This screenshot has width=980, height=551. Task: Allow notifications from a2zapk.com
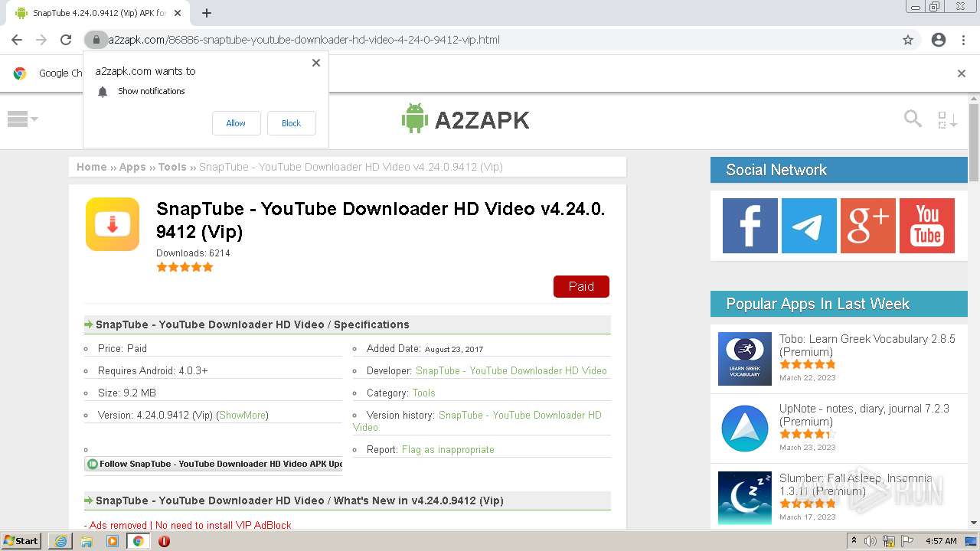[236, 123]
